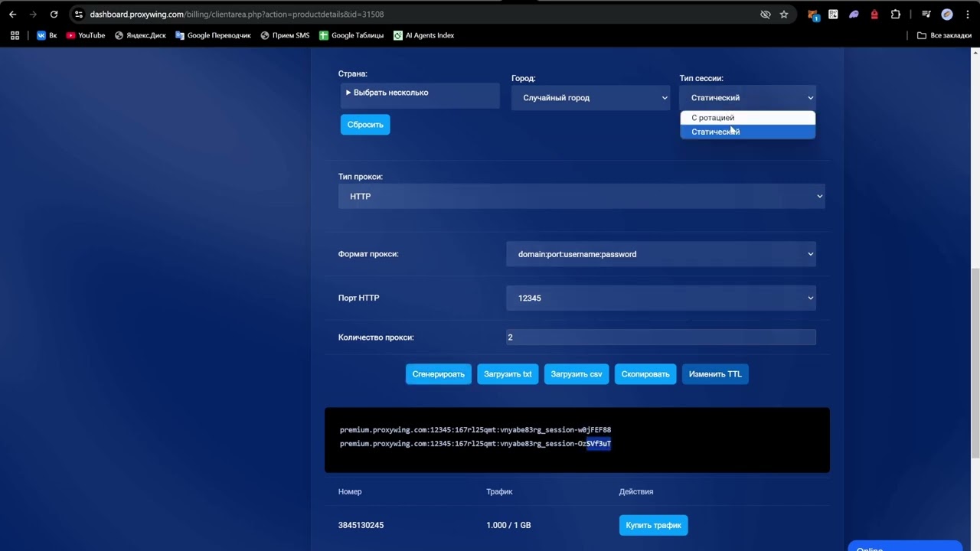The image size is (980, 551).
Task: Open the MetaMask fox extension
Action: [813, 15]
